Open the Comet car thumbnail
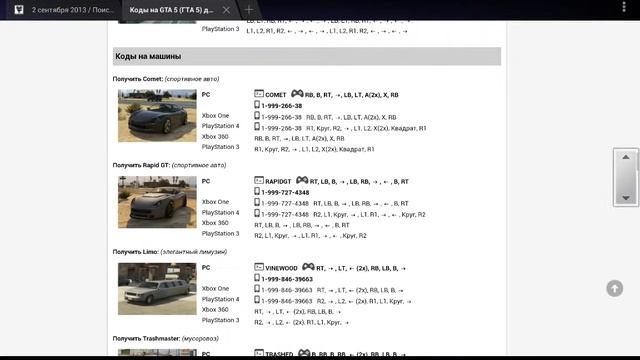Screen dimensions: 640x360 [157, 116]
